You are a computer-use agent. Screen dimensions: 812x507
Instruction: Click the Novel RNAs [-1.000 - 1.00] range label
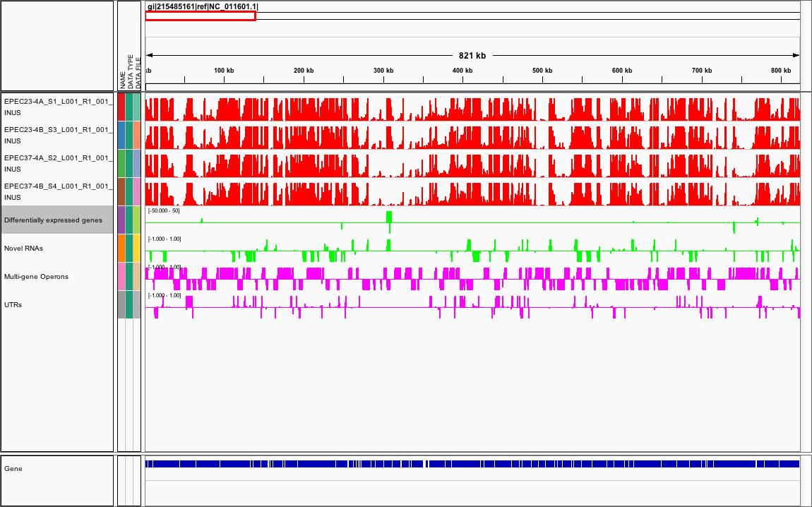click(165, 239)
